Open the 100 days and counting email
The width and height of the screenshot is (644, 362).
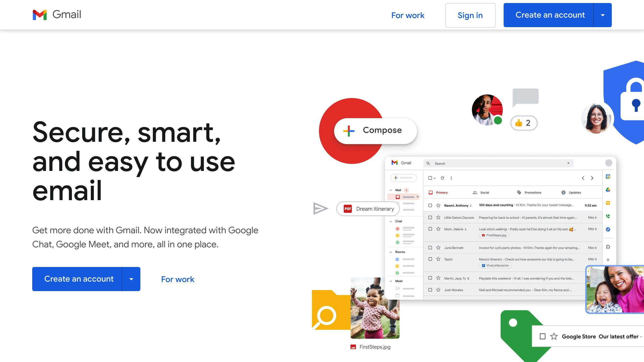513,205
